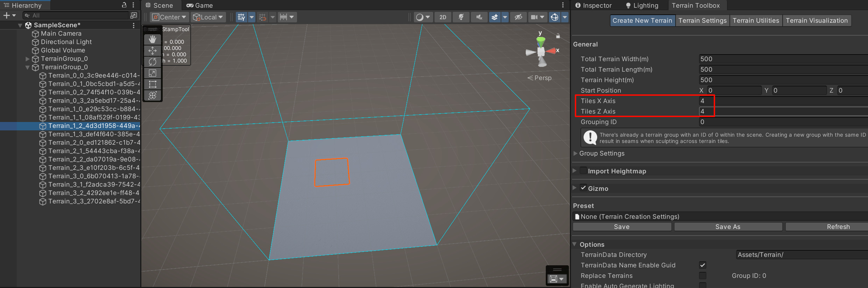Toggle hidden objects visibility eye icon
The height and width of the screenshot is (288, 868).
pyautogui.click(x=518, y=17)
